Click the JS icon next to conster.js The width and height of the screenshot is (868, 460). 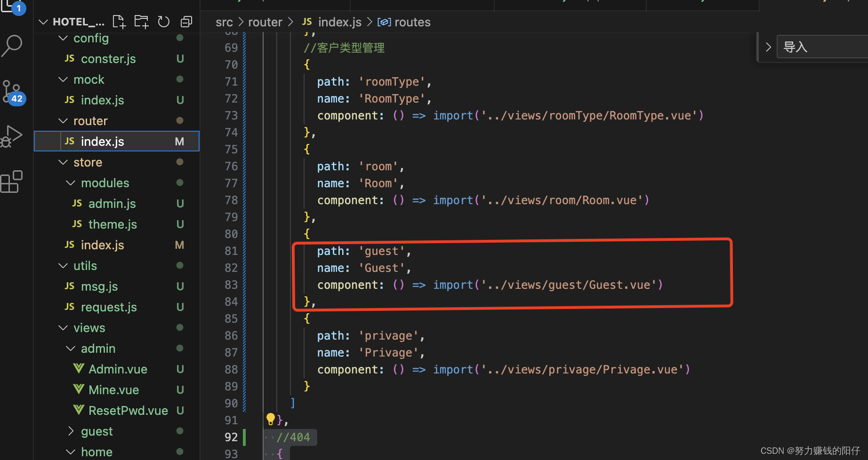click(x=69, y=58)
